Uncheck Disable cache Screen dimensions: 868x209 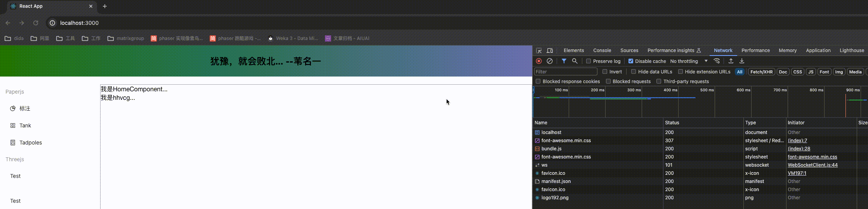631,61
